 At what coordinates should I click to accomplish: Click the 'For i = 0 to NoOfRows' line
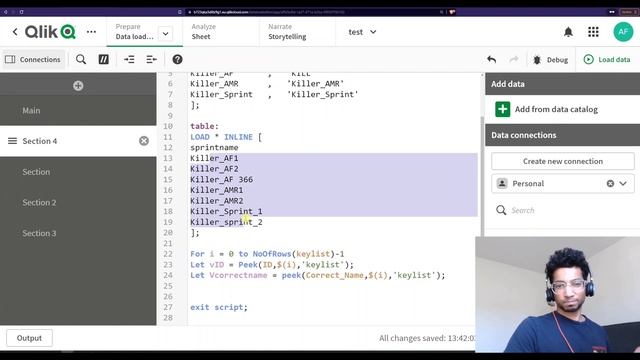coord(267,254)
